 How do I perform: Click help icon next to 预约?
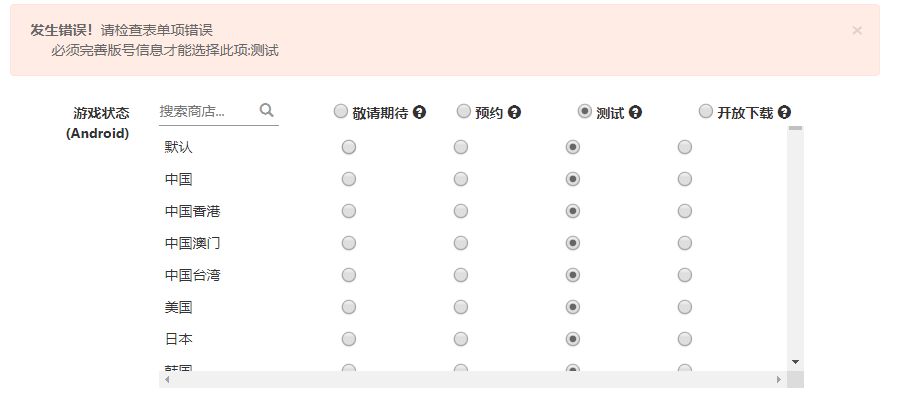coord(514,113)
